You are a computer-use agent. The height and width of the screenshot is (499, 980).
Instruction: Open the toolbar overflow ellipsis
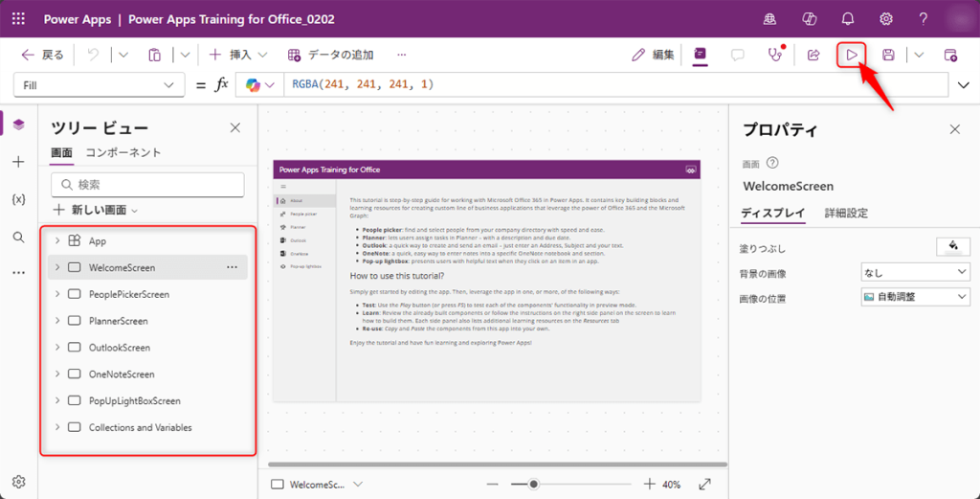pyautogui.click(x=402, y=55)
